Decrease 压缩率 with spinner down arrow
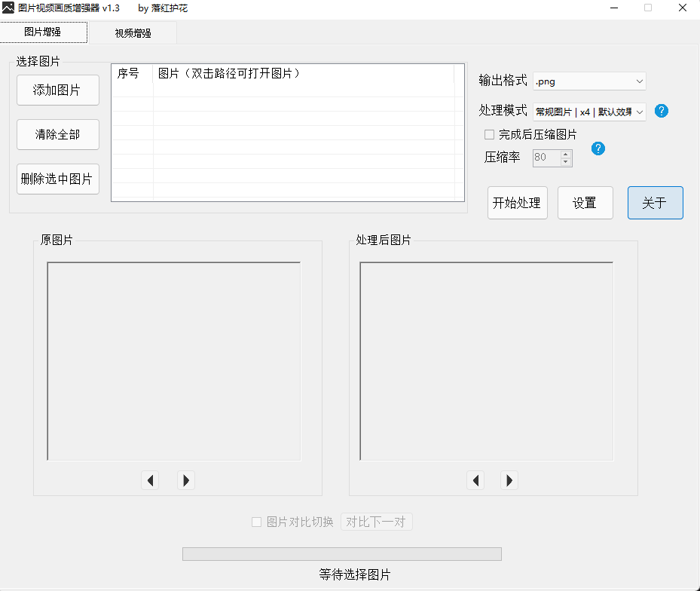This screenshot has height=591, width=700. tap(566, 162)
